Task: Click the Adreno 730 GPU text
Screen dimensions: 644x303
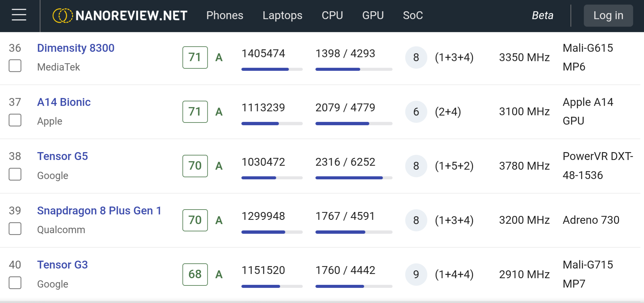Action: tap(591, 220)
